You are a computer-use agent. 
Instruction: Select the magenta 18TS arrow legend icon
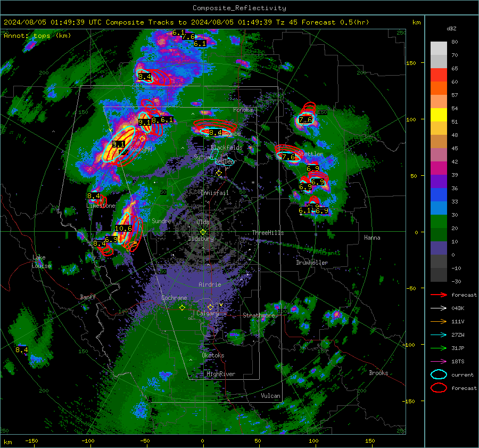pos(439,362)
